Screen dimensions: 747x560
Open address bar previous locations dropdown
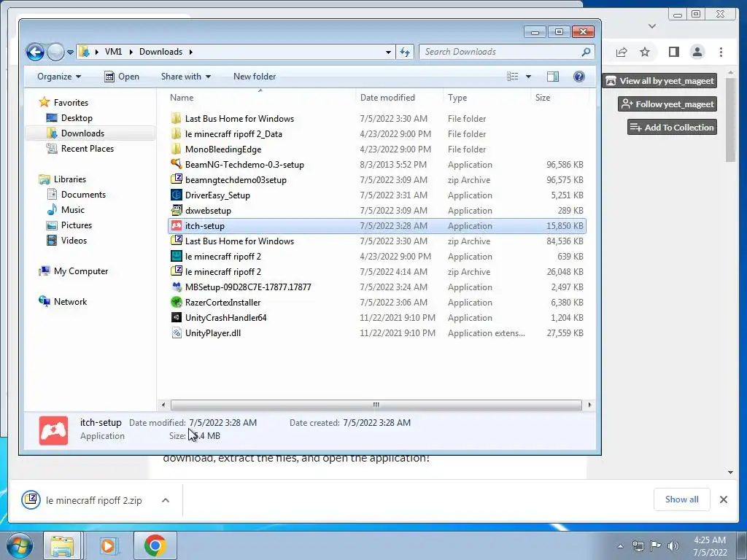(388, 52)
